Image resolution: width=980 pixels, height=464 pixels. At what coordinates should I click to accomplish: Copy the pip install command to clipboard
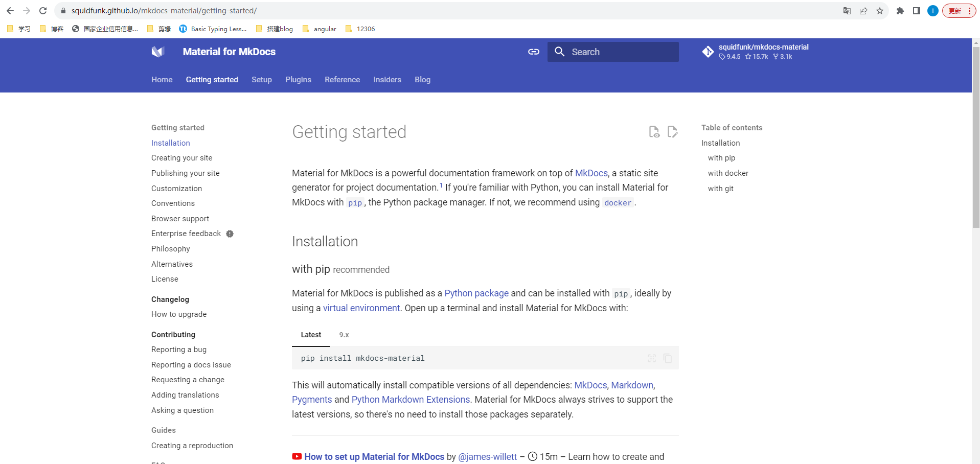(668, 358)
